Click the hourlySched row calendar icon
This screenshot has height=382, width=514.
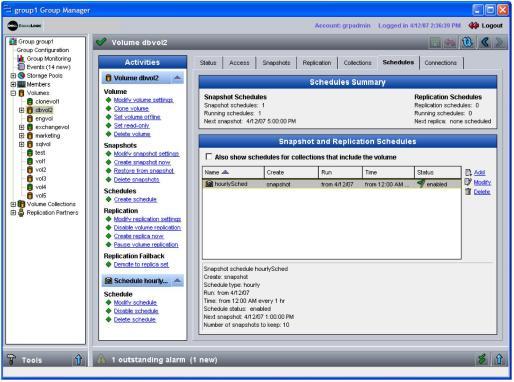(x=209, y=184)
